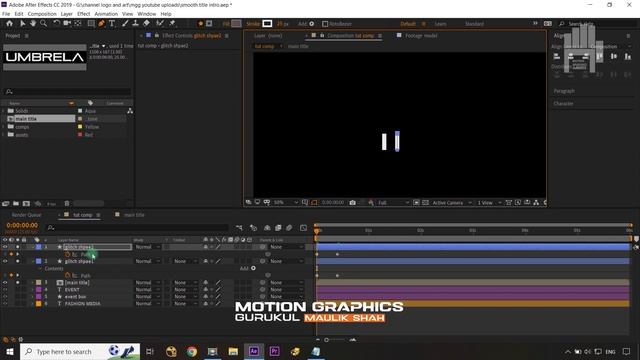Image resolution: width=640 pixels, height=360 pixels.
Task: Select the Clone Stamp tool
Action: click(136, 24)
